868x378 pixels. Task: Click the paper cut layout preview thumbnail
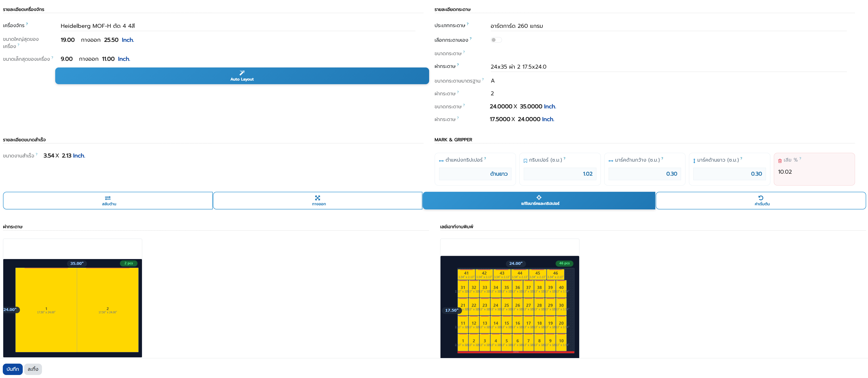coord(72,308)
